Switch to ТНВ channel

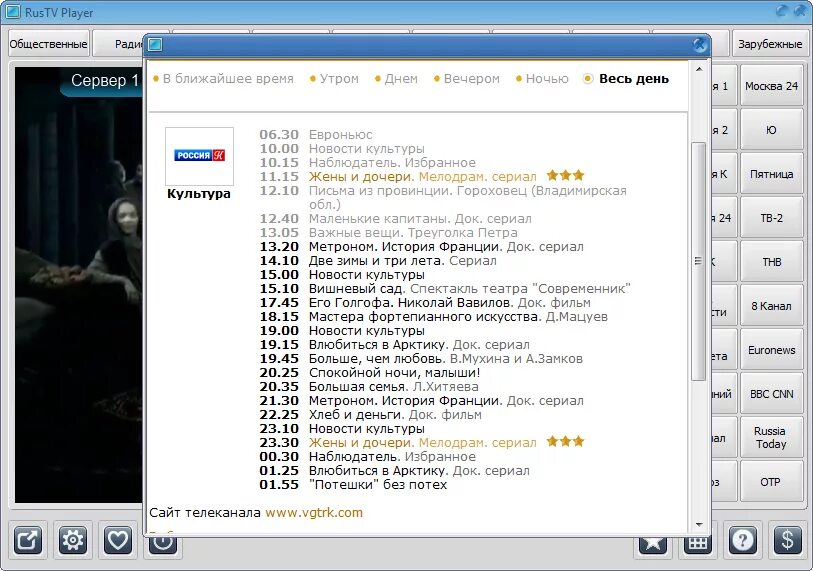772,262
